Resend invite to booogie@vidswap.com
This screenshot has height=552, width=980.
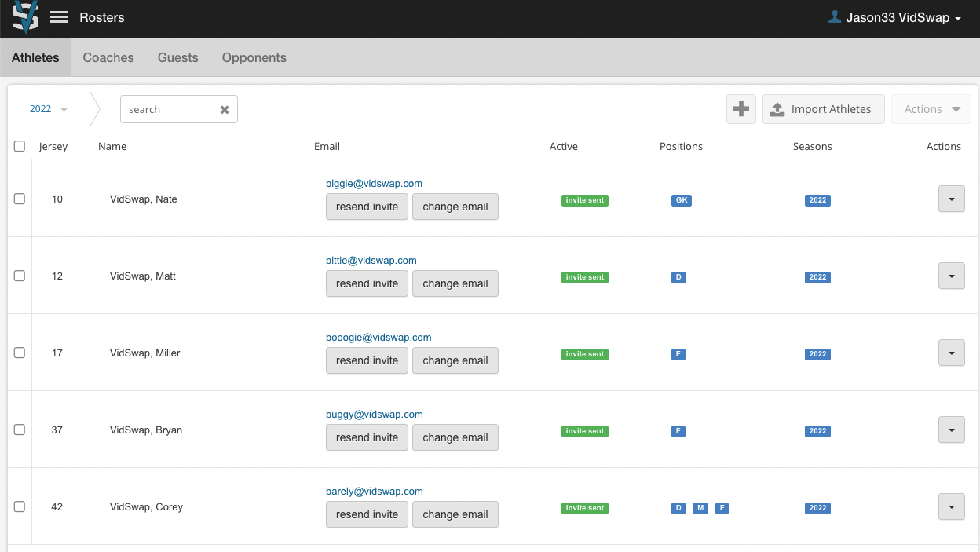[367, 360]
